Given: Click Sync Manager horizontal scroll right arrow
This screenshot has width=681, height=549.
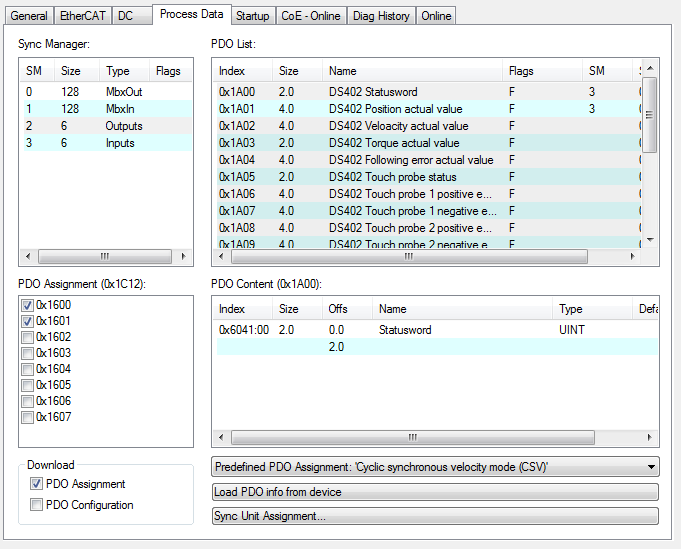Looking at the screenshot, I should (x=184, y=256).
